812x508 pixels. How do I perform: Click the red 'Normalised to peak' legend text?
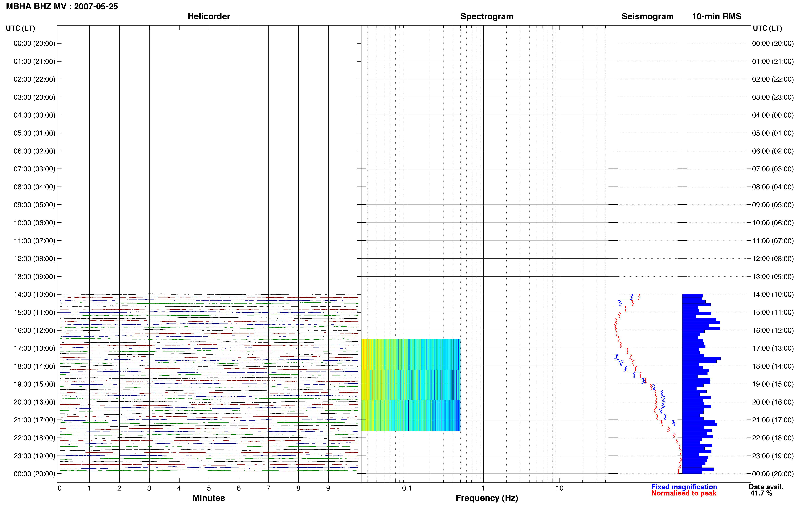pos(684,493)
